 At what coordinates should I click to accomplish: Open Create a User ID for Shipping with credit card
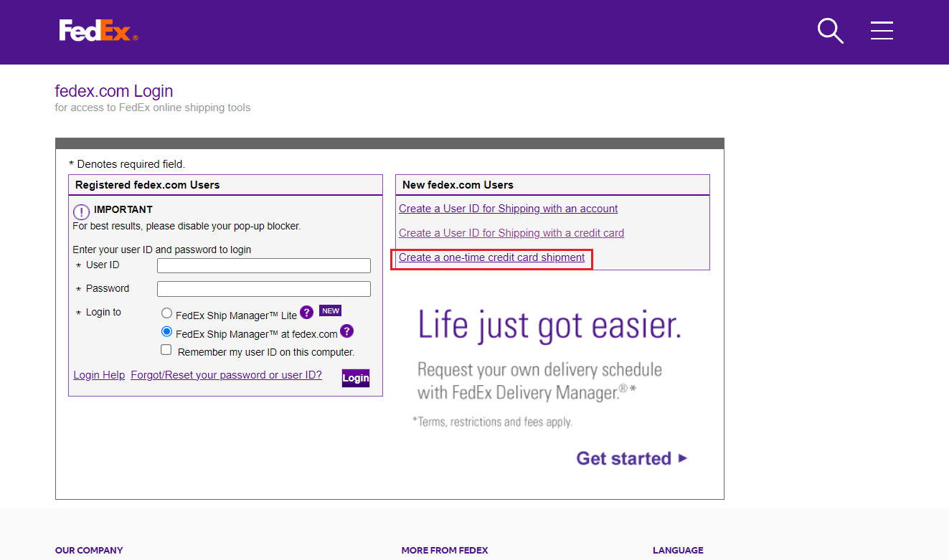[511, 233]
